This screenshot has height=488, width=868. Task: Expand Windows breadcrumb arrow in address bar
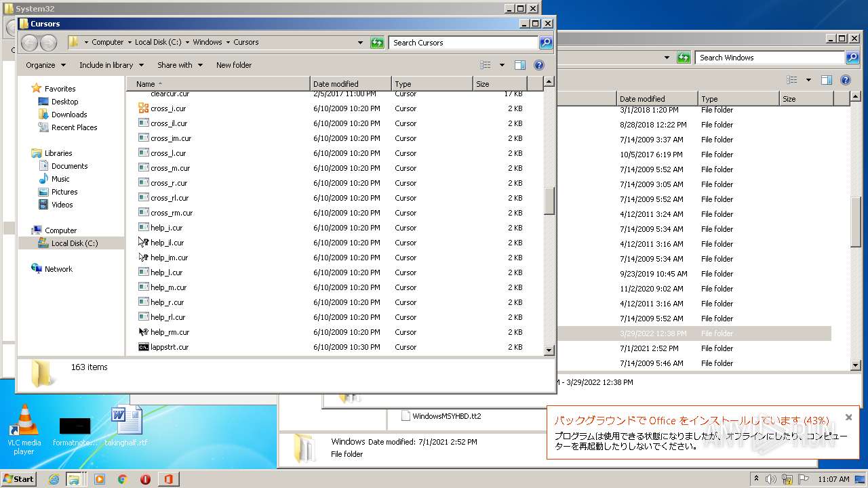pyautogui.click(x=228, y=42)
